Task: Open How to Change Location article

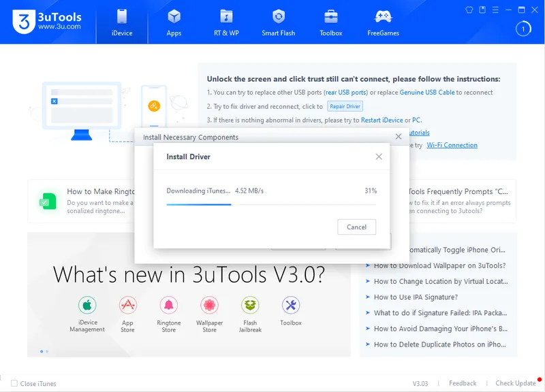Action: [x=441, y=281]
